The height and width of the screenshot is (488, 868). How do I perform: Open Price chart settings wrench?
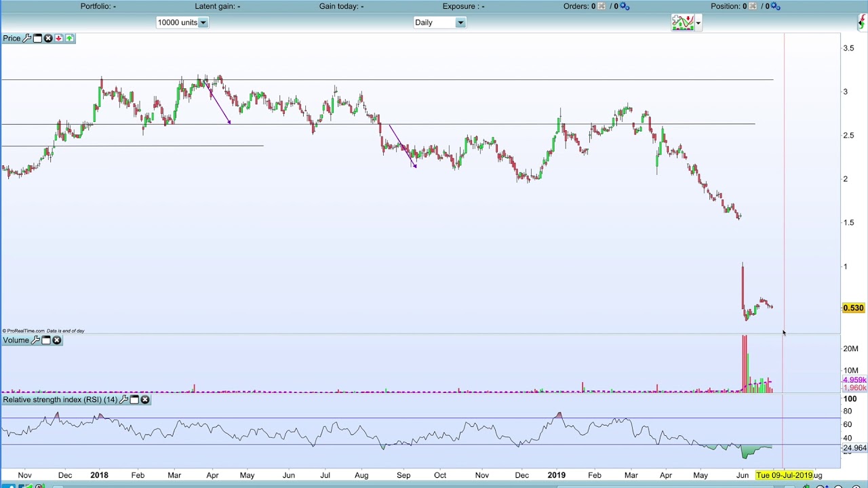(x=27, y=39)
